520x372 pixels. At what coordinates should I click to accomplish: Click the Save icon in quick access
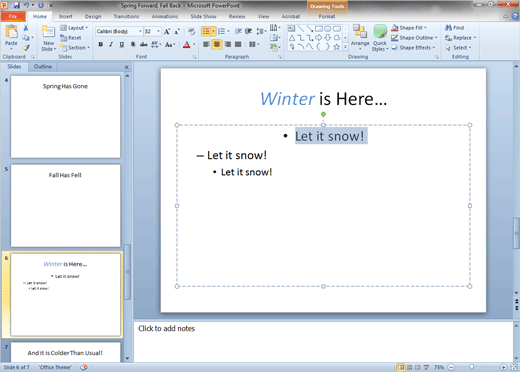(17, 5)
